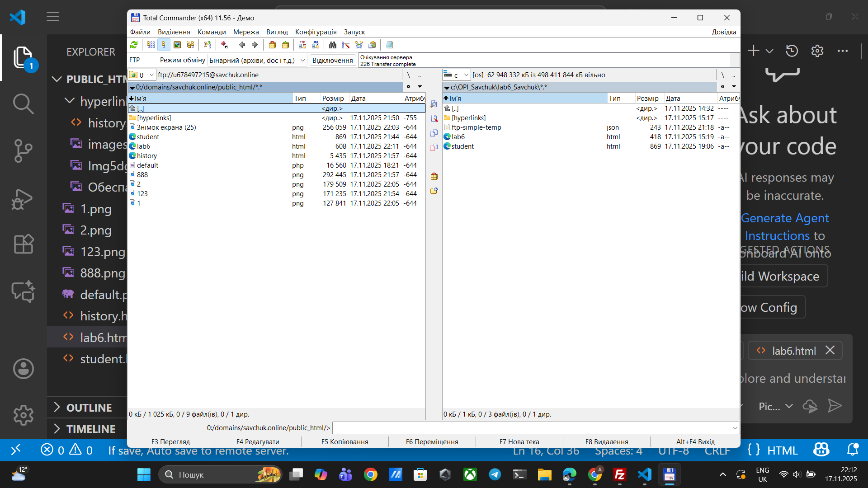Open the Конфігурація menu

(316, 32)
